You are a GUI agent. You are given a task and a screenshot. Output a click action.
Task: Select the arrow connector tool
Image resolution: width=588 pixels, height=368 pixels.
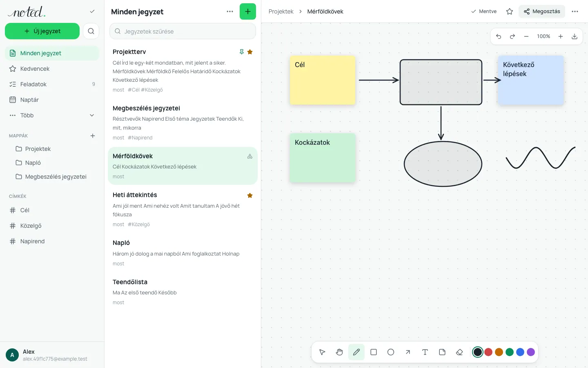coord(408,352)
